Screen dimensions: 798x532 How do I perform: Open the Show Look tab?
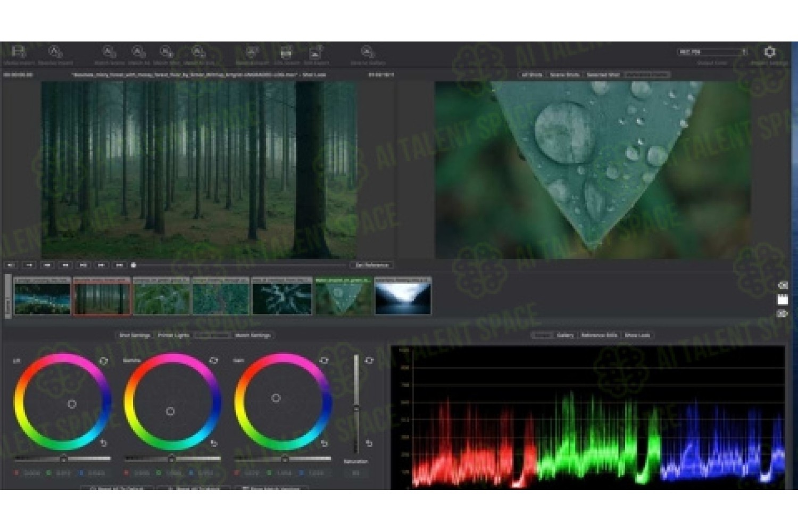coord(637,335)
